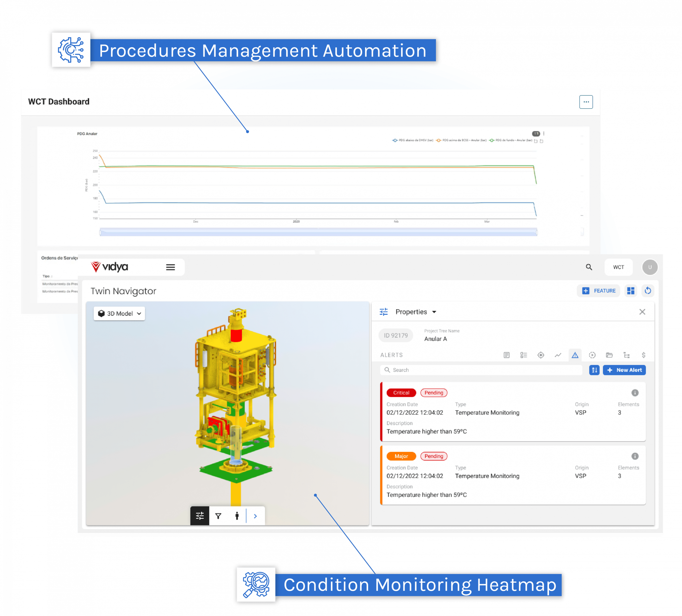Click the filter funnel in the 3D toolbar
The image size is (682, 616).
[x=218, y=516]
